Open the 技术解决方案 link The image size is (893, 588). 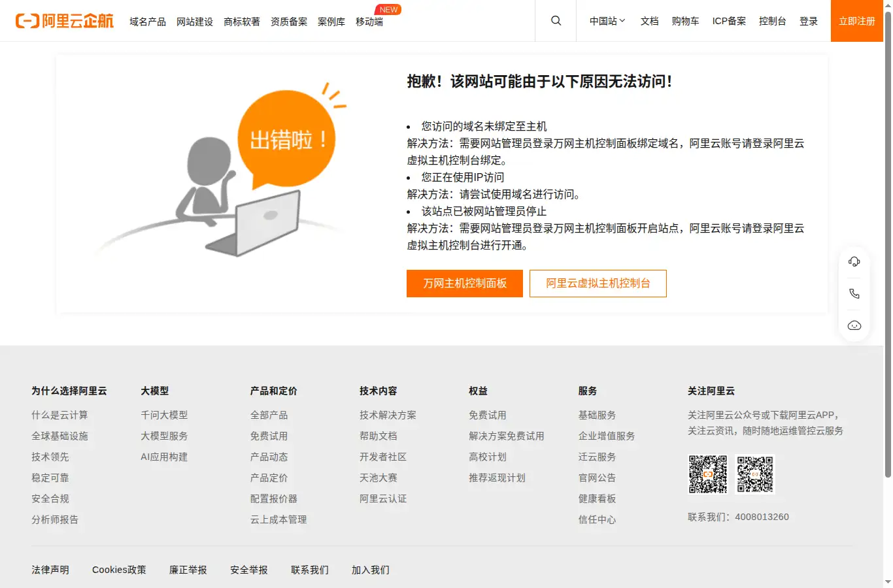[388, 415]
